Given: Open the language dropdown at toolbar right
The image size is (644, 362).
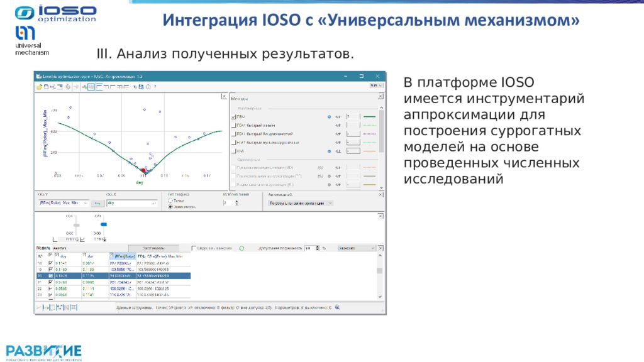Looking at the screenshot, I should [x=376, y=85].
